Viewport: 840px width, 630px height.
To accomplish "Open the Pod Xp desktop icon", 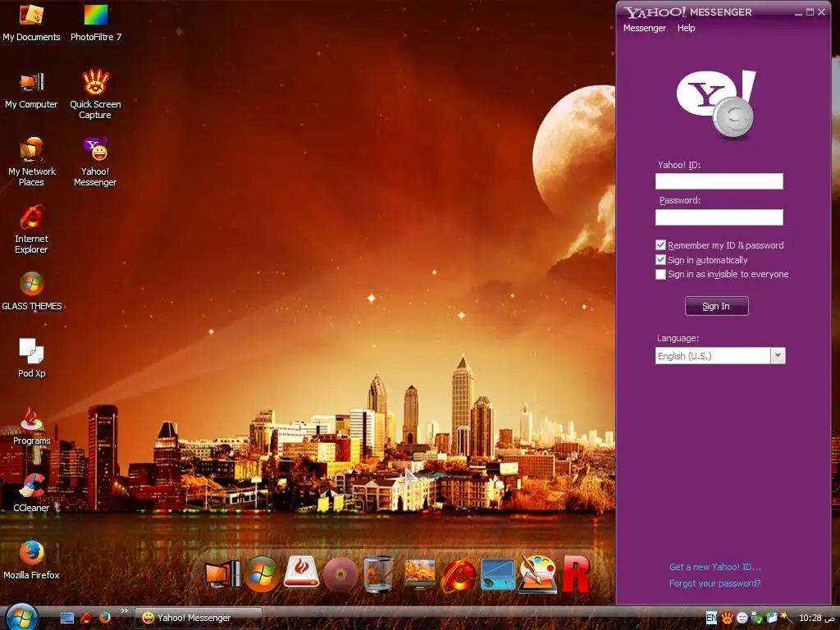I will pos(32,358).
